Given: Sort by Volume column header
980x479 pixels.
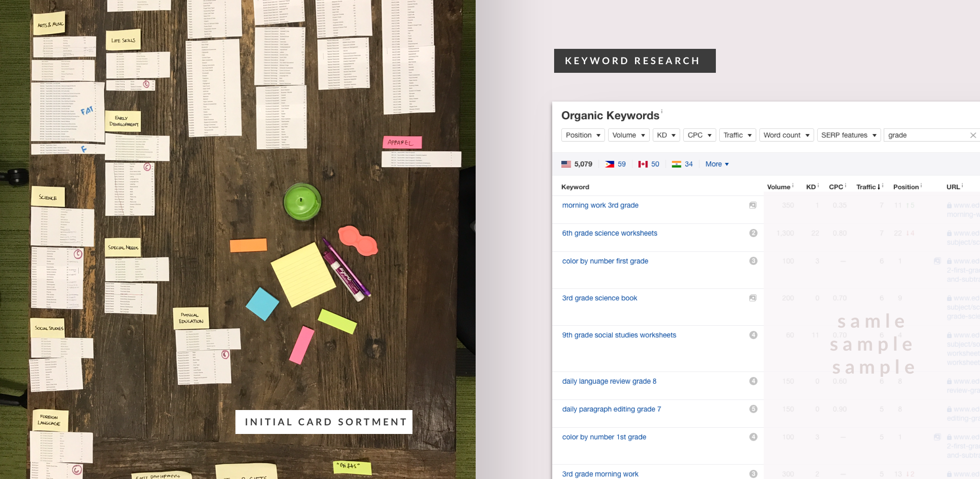Looking at the screenshot, I should (x=779, y=187).
